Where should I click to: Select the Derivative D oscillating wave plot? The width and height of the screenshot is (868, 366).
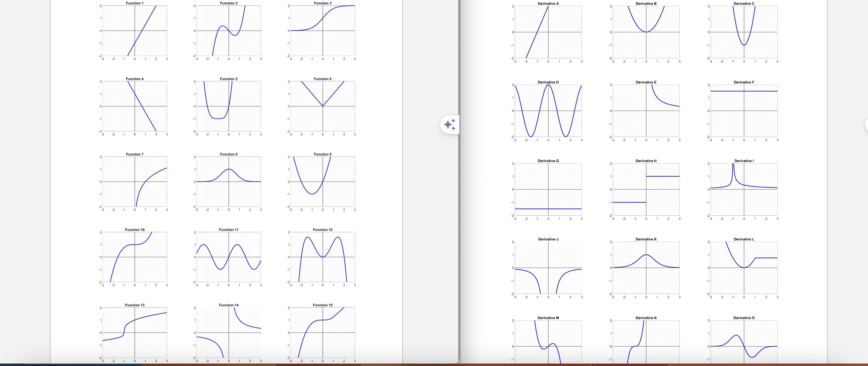coord(548,111)
